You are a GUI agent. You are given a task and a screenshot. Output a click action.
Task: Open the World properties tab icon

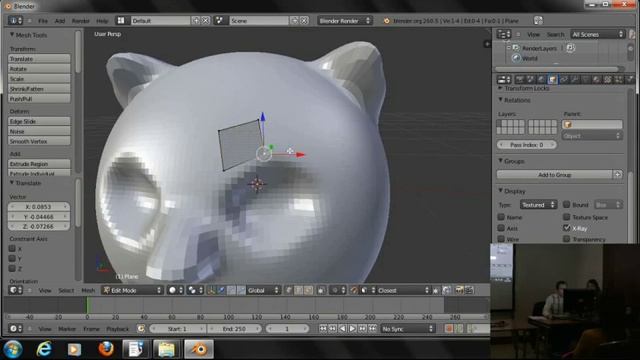pyautogui.click(x=542, y=79)
